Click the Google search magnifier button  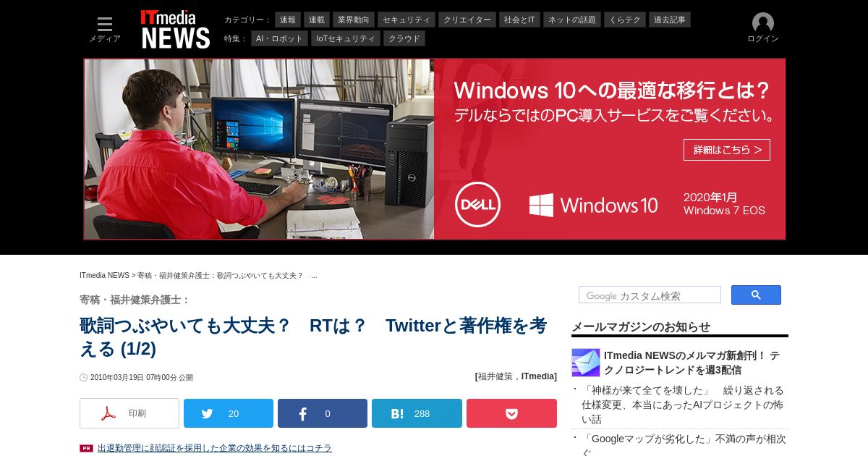(756, 295)
